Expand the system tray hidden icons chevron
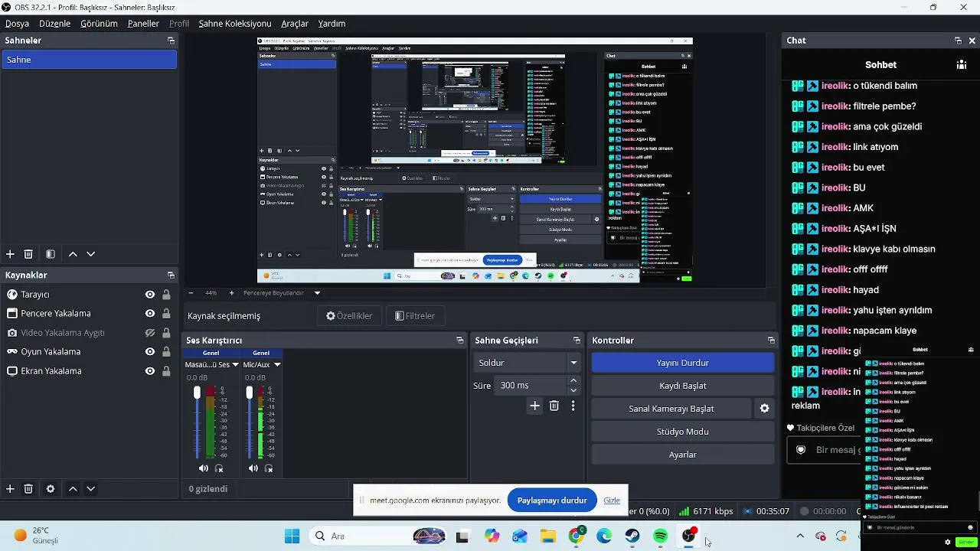The image size is (980, 551). [x=800, y=536]
